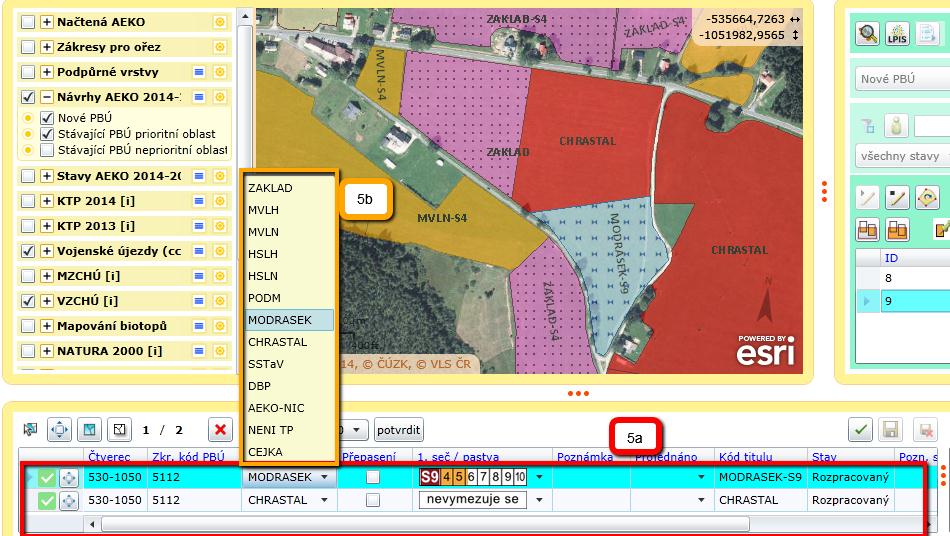Enable the Načtená AEKO layer checkbox

coord(28,22)
